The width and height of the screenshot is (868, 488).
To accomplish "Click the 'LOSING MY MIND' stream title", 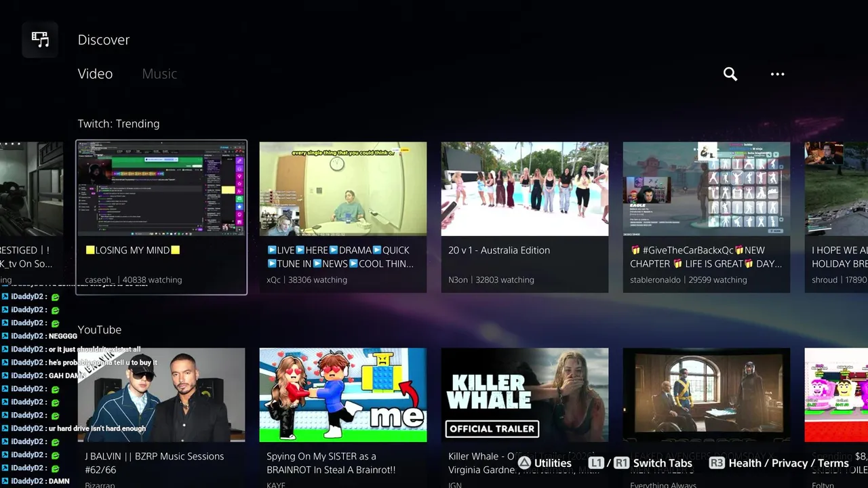I will [x=133, y=250].
